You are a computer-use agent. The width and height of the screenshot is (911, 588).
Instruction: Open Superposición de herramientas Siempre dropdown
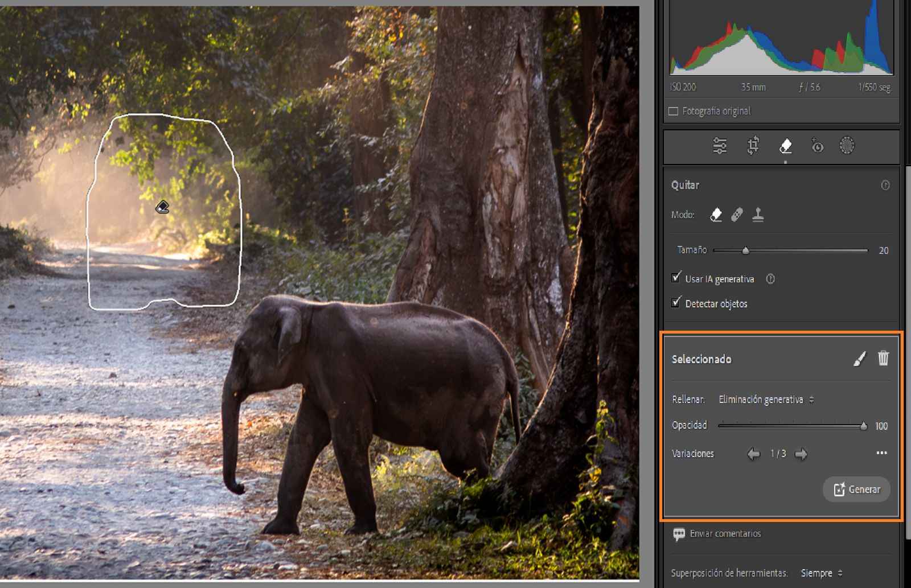point(822,573)
